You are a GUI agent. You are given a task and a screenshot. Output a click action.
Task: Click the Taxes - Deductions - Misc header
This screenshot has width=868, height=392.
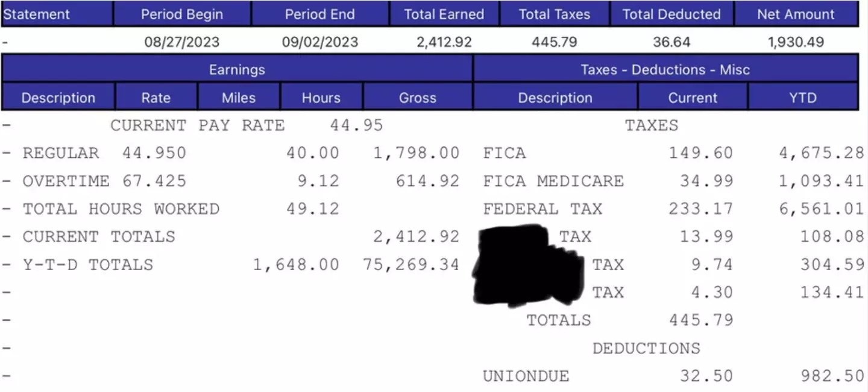(x=665, y=69)
